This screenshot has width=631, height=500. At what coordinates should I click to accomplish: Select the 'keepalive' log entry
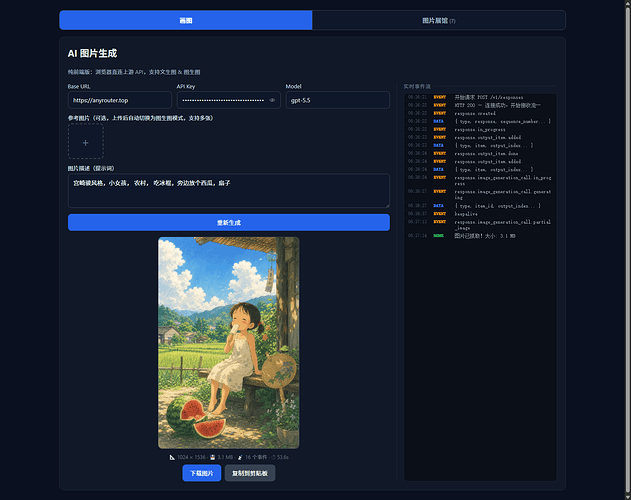click(480, 214)
